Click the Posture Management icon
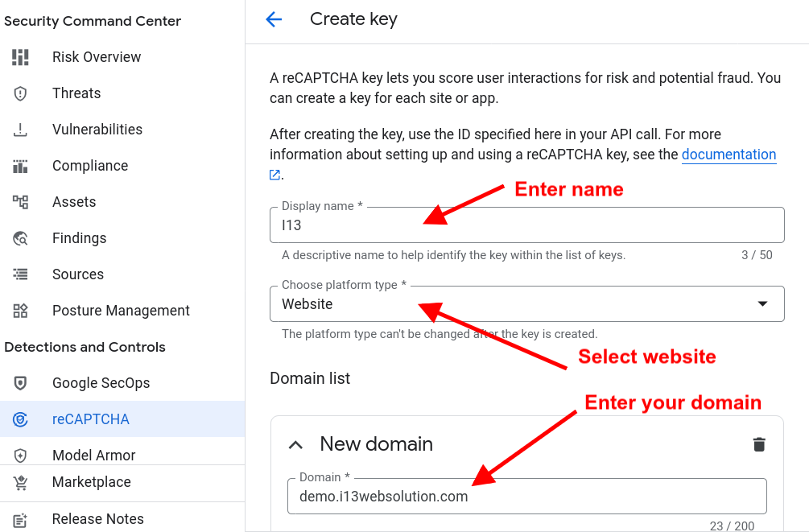 20,311
